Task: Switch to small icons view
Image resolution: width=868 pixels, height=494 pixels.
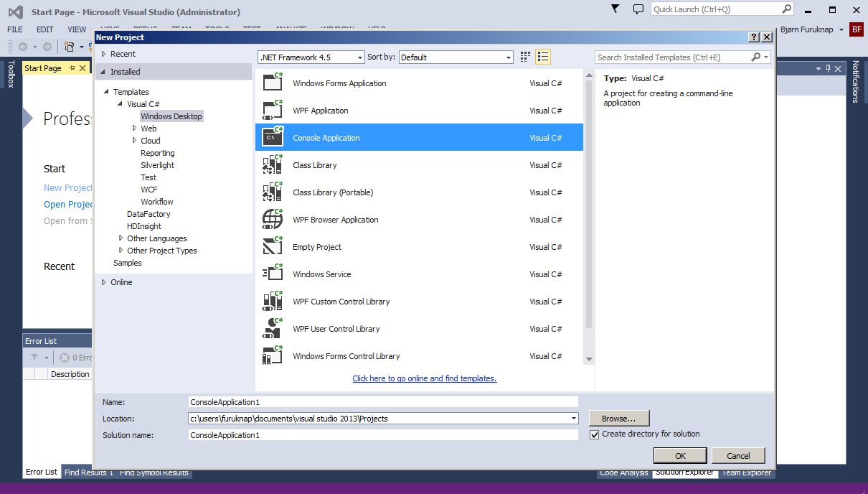Action: [525, 57]
